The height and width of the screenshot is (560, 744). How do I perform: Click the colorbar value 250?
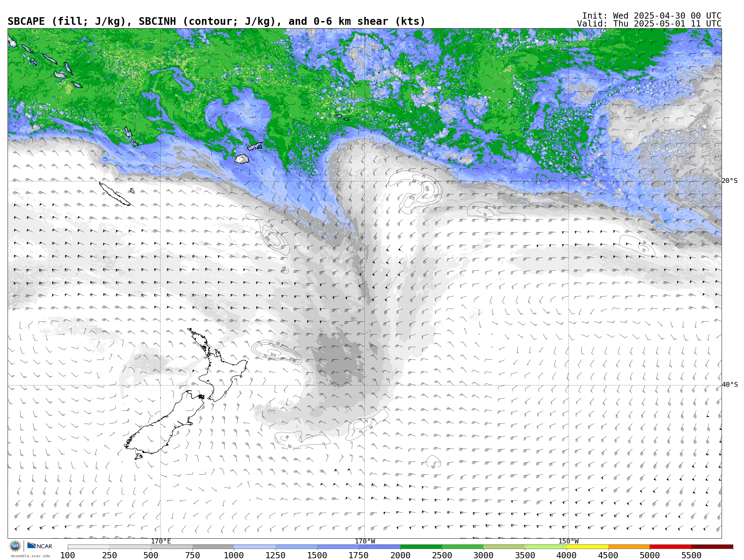pyautogui.click(x=109, y=556)
